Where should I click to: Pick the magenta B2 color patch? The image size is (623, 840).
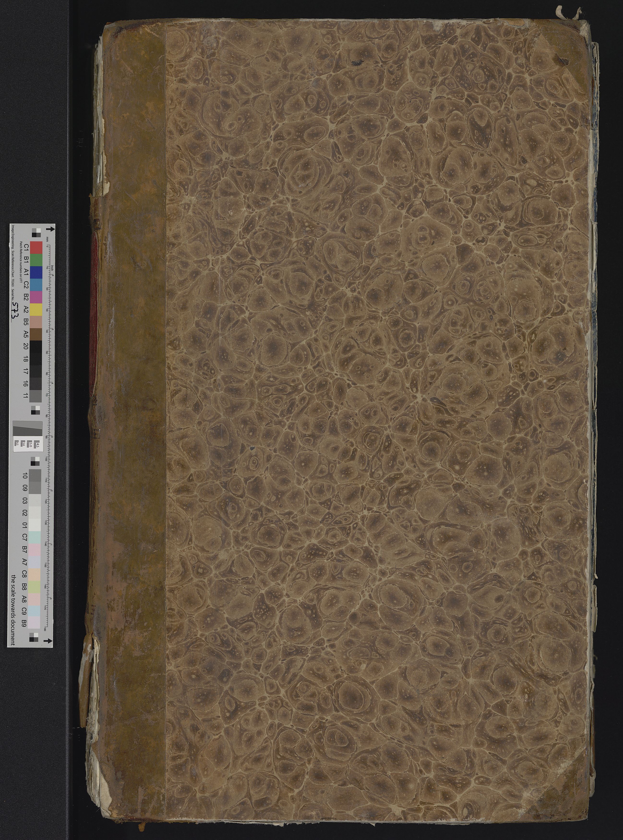point(36,297)
